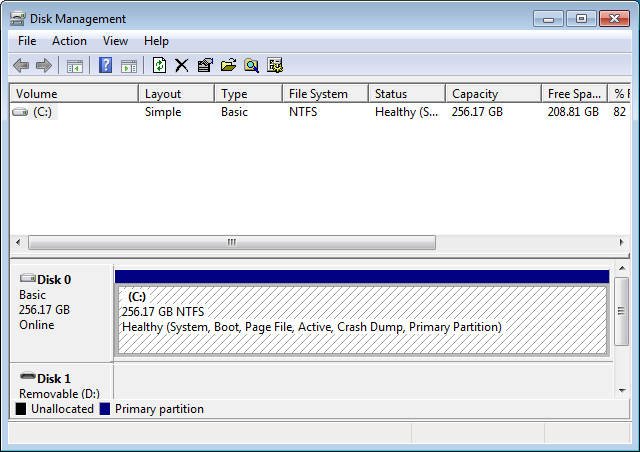Click the 208.81 GB free space cell

pos(573,112)
